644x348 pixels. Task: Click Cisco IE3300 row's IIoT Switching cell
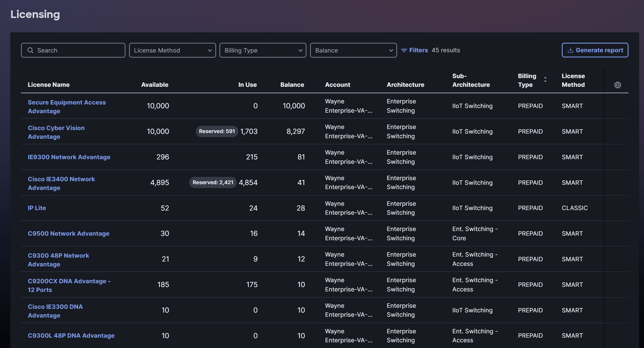tap(472, 310)
